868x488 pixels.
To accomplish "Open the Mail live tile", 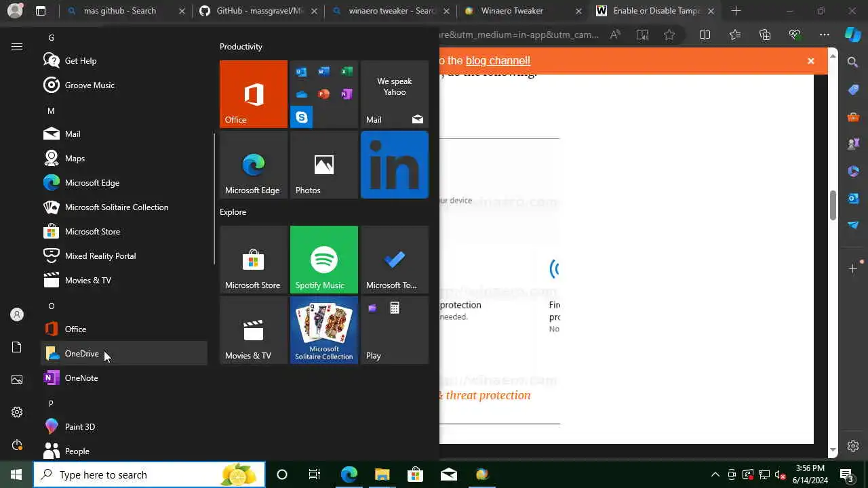I will (395, 94).
